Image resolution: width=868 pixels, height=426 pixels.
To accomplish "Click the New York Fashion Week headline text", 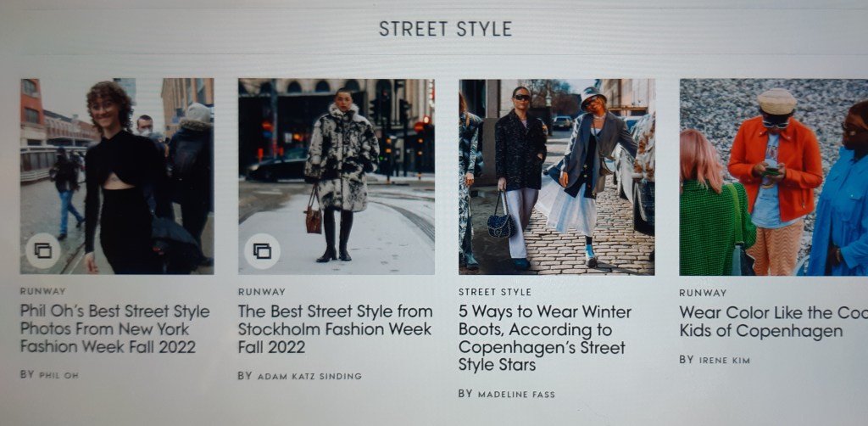I will point(115,329).
